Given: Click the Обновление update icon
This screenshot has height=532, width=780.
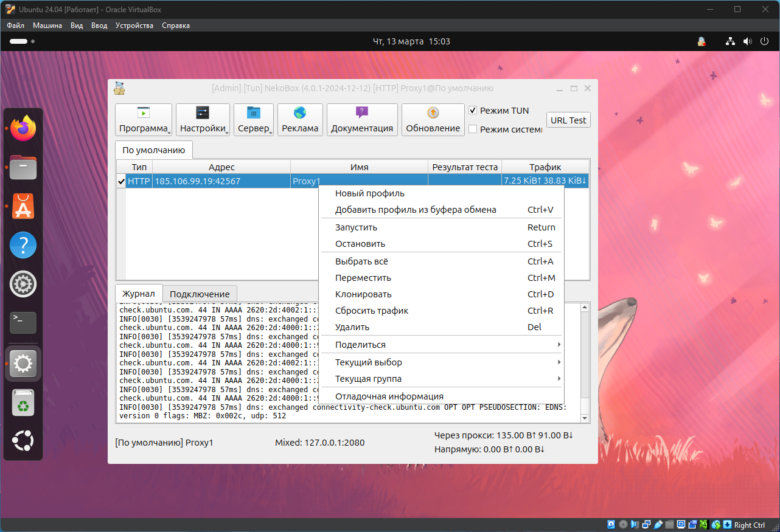Looking at the screenshot, I should pos(433,112).
